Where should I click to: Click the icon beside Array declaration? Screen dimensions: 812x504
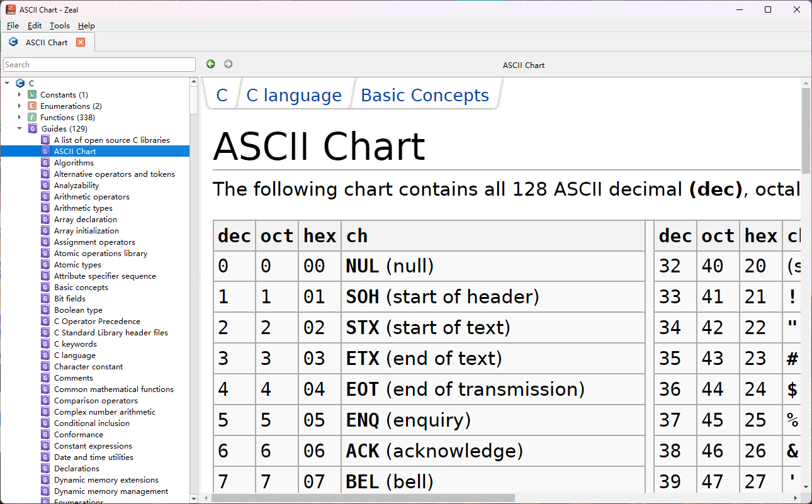[45, 219]
